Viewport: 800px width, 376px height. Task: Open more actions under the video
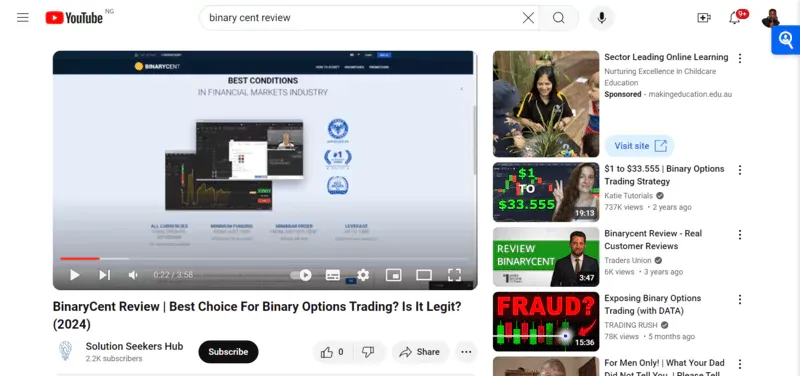point(466,352)
